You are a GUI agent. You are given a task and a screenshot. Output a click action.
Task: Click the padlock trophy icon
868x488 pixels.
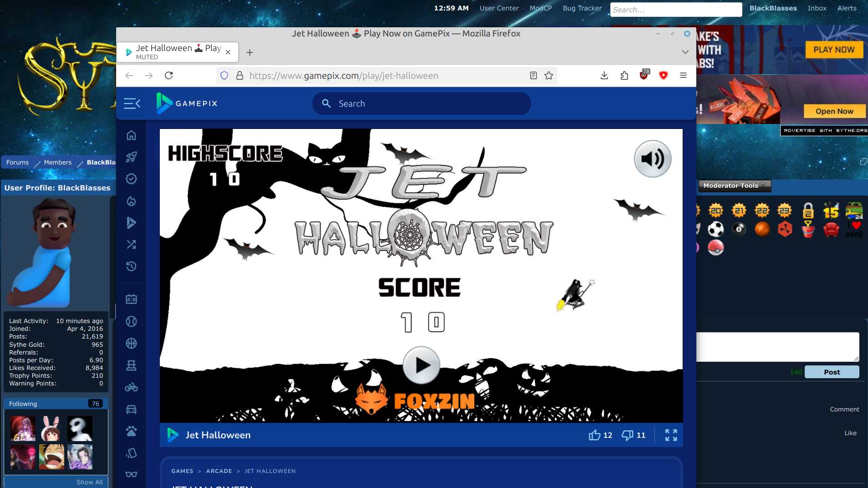click(808, 211)
